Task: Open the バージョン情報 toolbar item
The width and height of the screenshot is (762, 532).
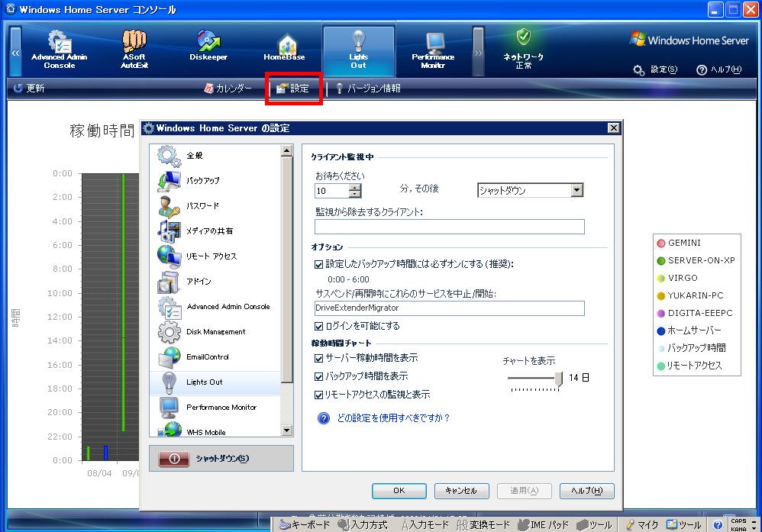Action: (x=368, y=89)
